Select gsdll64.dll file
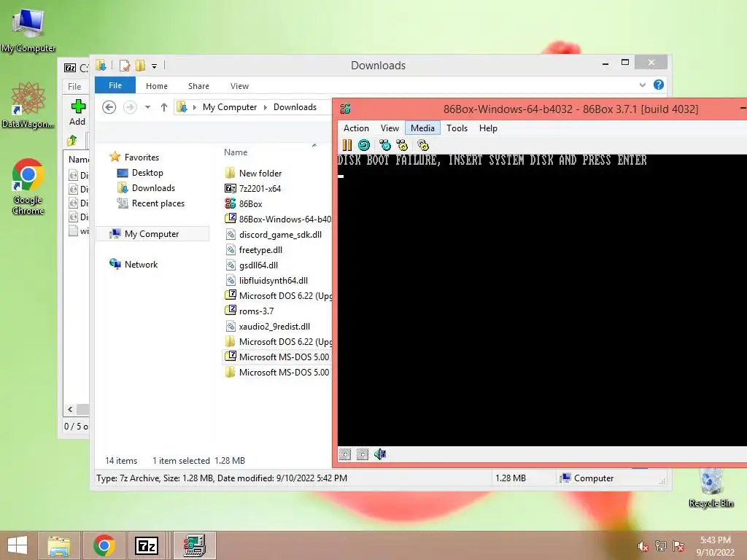747x560 pixels. click(258, 265)
